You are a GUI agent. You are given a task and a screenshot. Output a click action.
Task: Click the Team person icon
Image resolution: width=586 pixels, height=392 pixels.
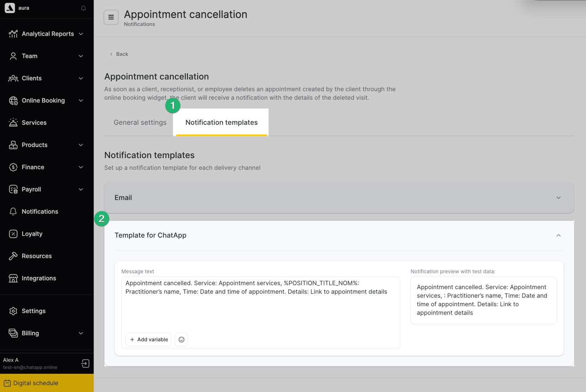tap(13, 56)
